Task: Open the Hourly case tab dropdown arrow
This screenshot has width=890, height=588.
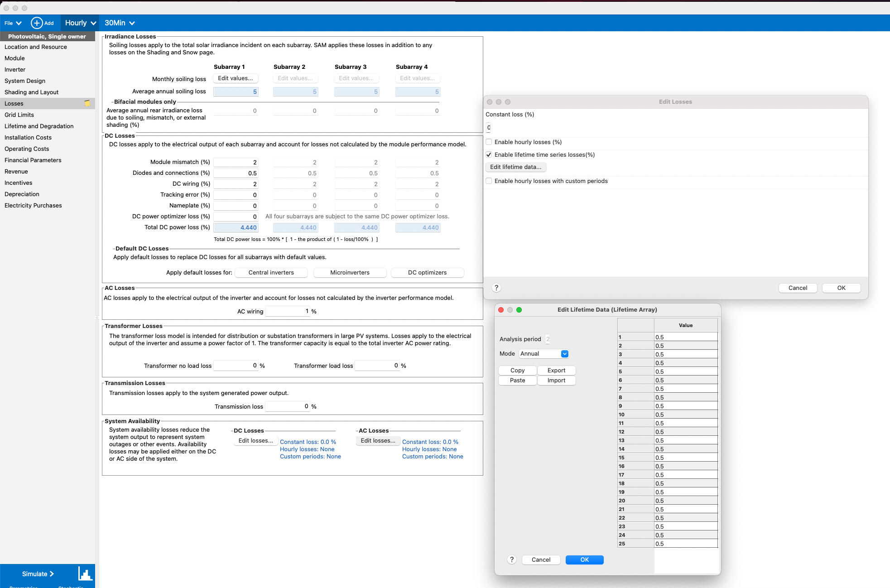Action: point(94,23)
